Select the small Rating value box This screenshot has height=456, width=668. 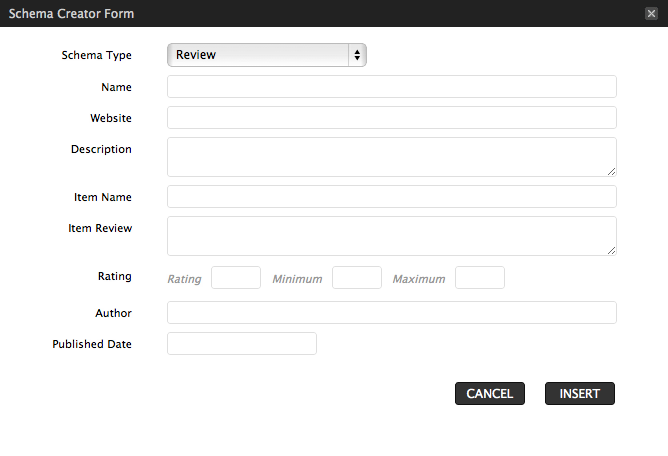236,277
